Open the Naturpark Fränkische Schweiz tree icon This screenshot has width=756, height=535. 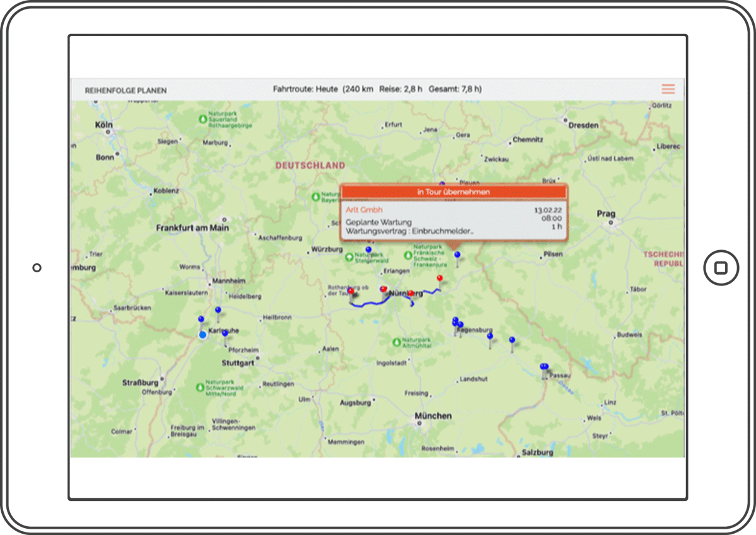(x=408, y=256)
